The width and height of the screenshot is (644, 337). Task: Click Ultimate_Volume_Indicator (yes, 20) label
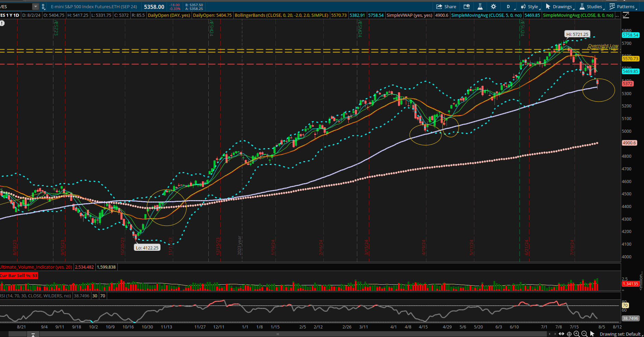pyautogui.click(x=36, y=267)
